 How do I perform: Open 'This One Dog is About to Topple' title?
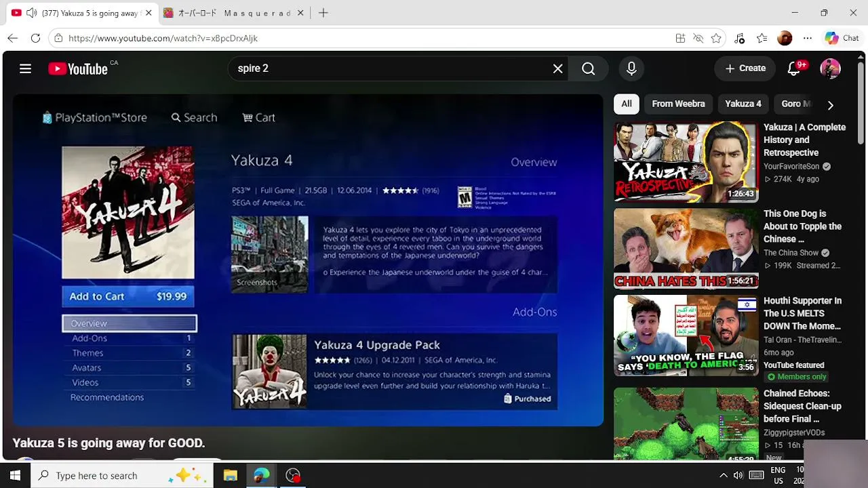802,226
